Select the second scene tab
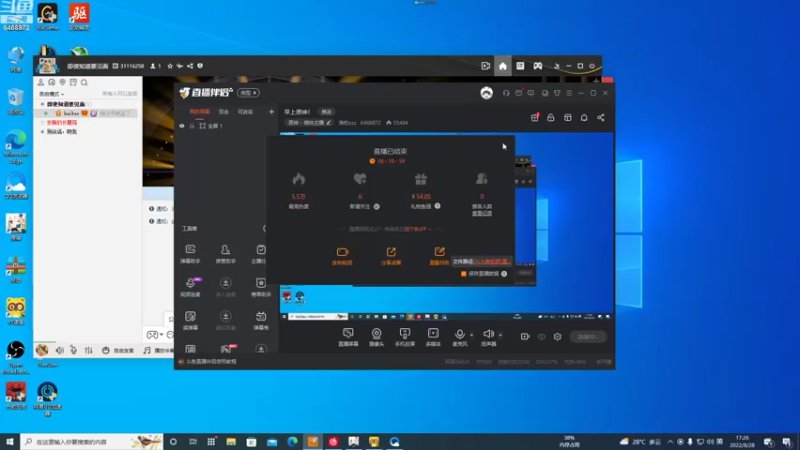The width and height of the screenshot is (800, 450). 223,111
